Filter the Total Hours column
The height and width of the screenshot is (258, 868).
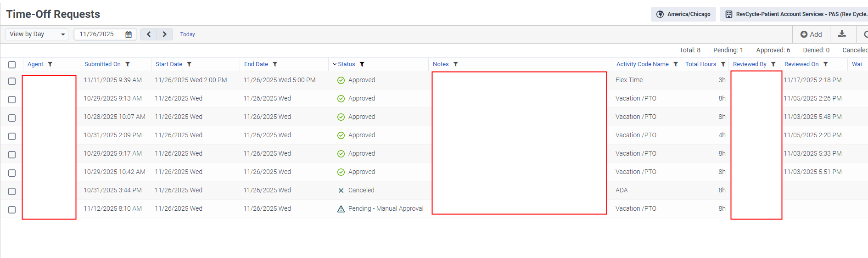[x=723, y=64]
